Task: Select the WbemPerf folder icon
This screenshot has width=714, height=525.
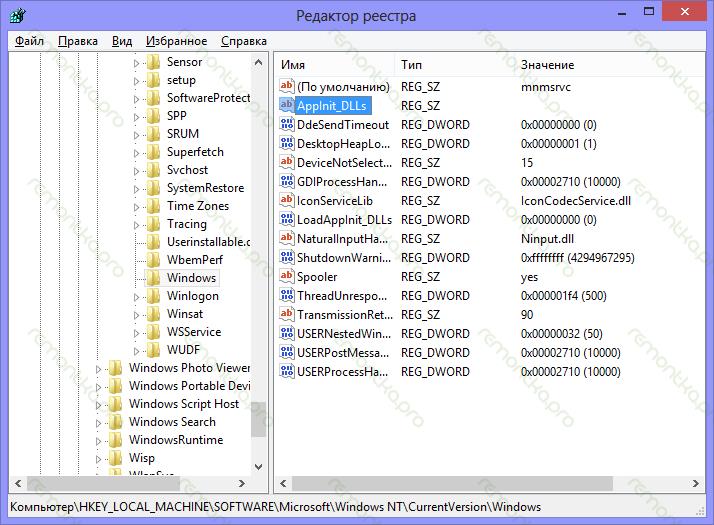Action: [153, 260]
